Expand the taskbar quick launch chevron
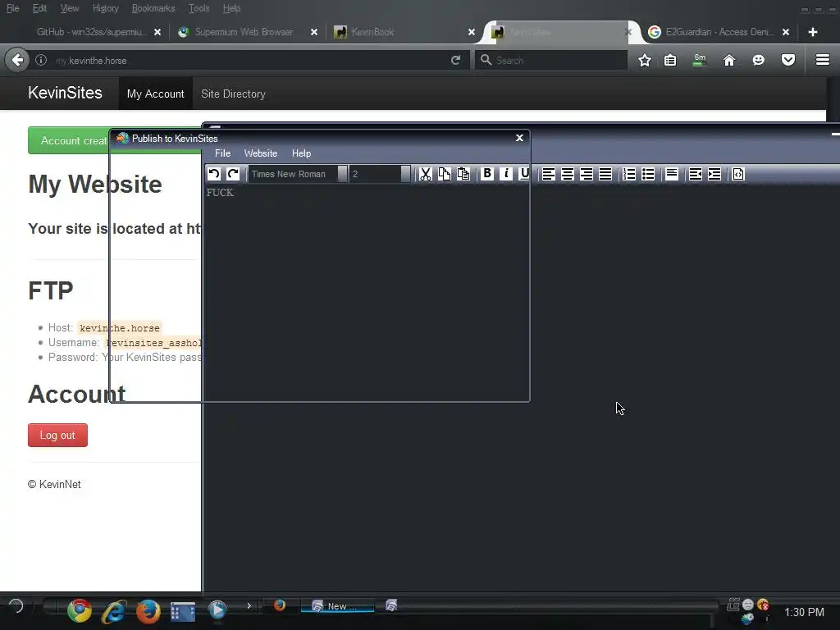The height and width of the screenshot is (630, 840). click(249, 606)
